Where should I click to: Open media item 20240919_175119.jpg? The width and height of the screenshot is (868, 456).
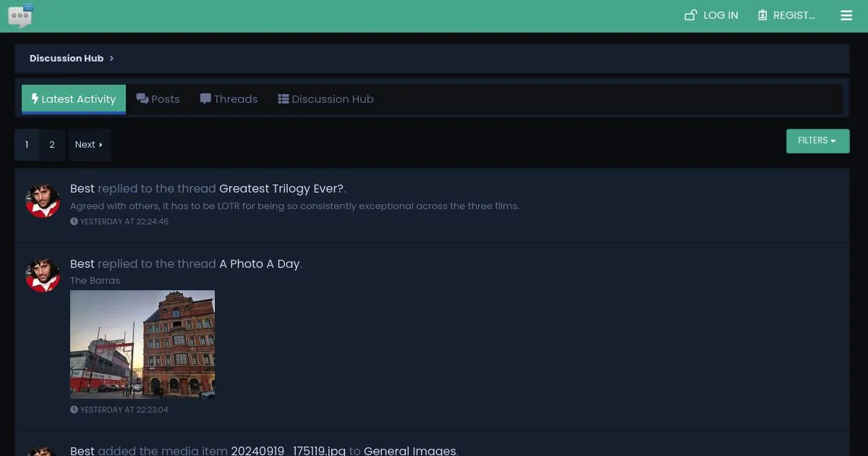click(289, 451)
